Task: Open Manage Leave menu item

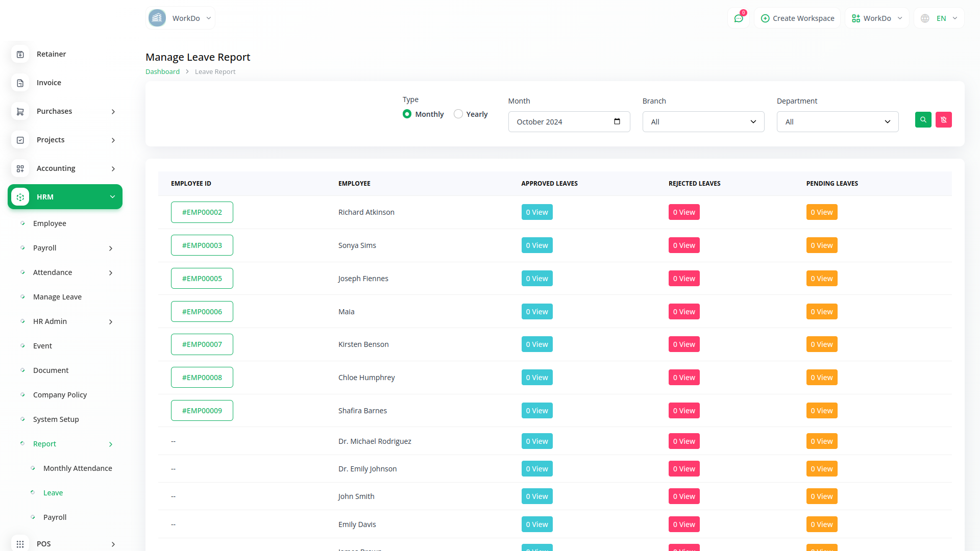Action: click(57, 297)
